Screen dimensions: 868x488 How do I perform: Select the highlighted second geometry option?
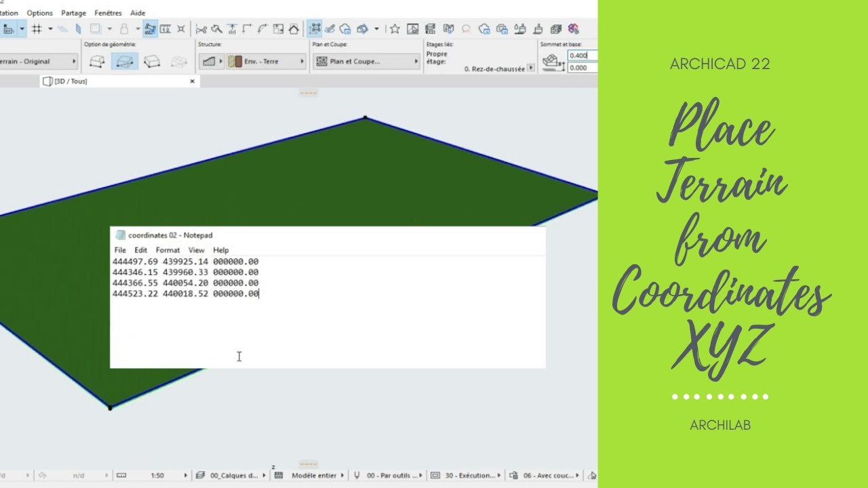(125, 62)
